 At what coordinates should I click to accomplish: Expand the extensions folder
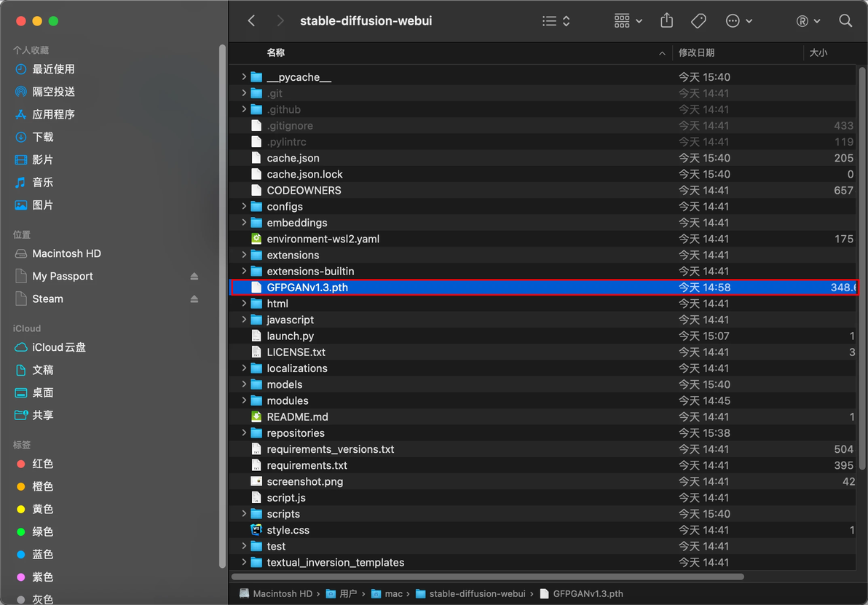click(244, 255)
